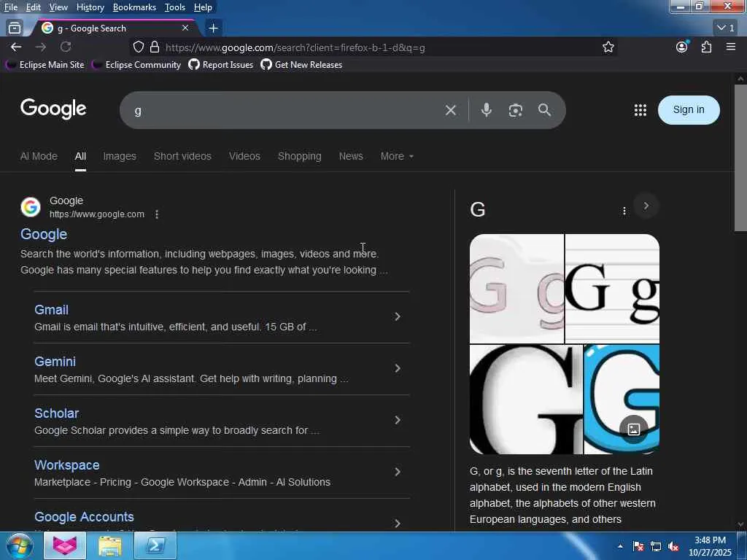Expand the Google Accounts sitelink chevron
The image size is (747, 560).
point(398,524)
